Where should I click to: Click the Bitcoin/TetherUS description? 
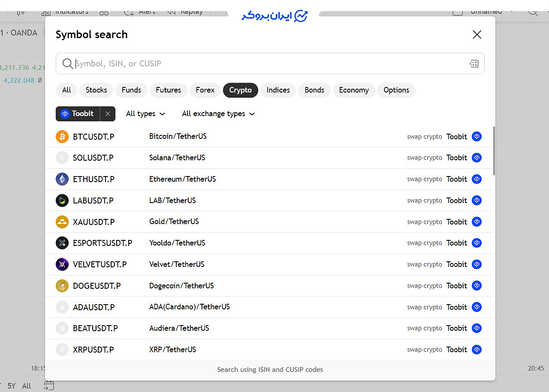(x=178, y=136)
